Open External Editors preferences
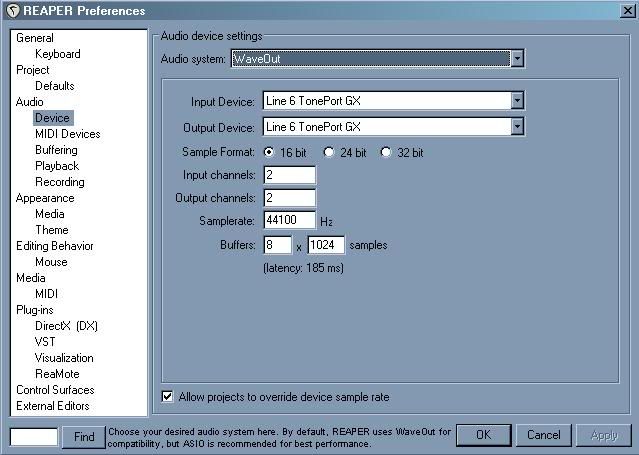639x455 pixels. point(53,406)
